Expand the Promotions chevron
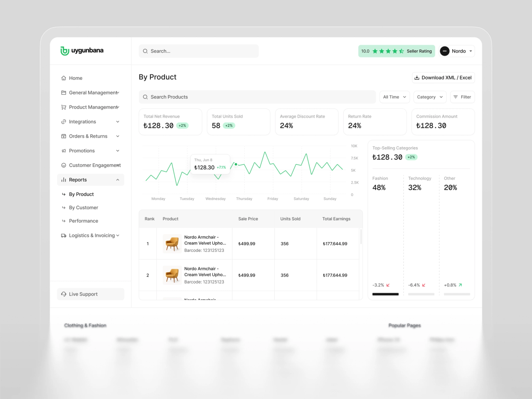 click(x=118, y=151)
